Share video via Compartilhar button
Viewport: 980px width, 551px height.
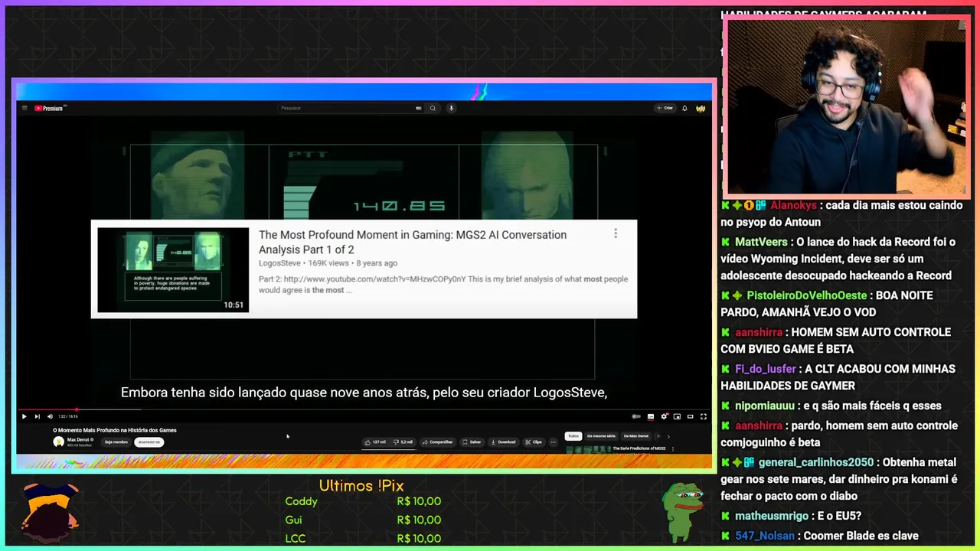pyautogui.click(x=437, y=442)
